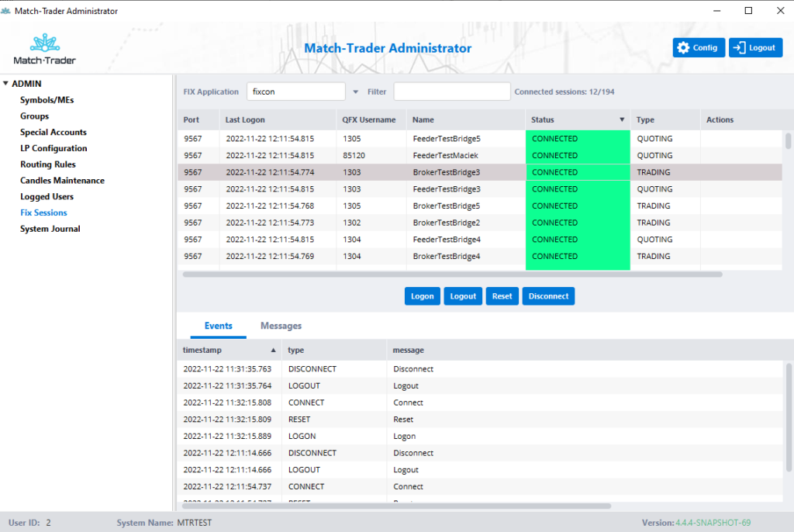
Task: Select the BrokerTestBridge2 session row
Action: click(x=480, y=223)
